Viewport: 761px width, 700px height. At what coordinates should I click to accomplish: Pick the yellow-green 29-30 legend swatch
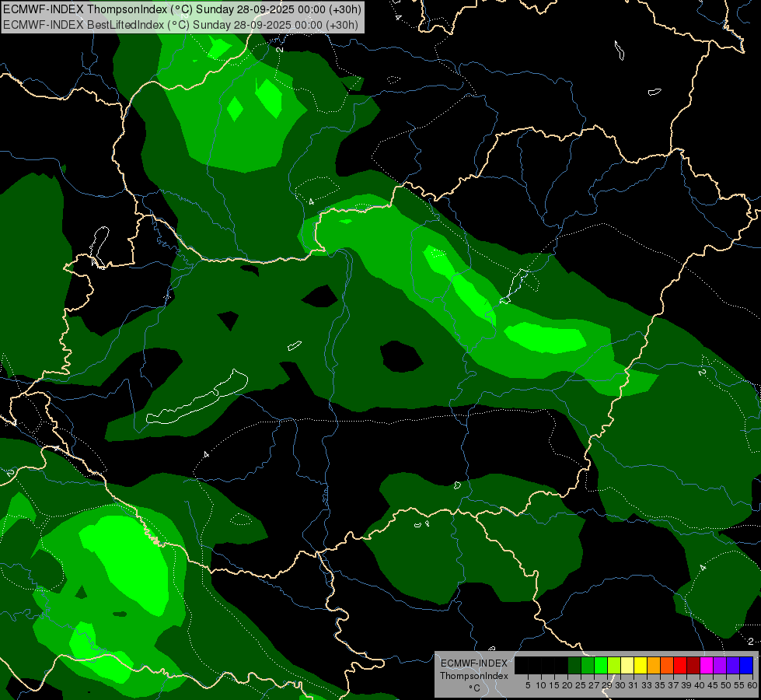pos(613,665)
